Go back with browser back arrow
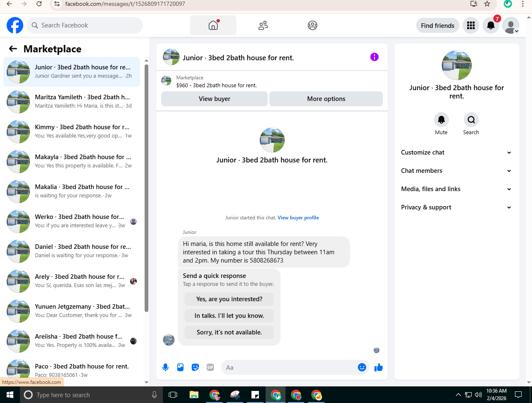The image size is (532, 403). [x=9, y=4]
